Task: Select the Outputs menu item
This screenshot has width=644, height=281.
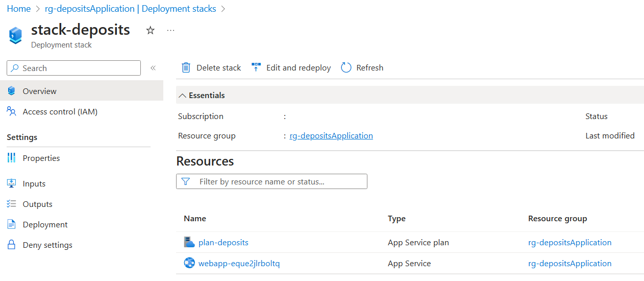Action: tap(37, 204)
